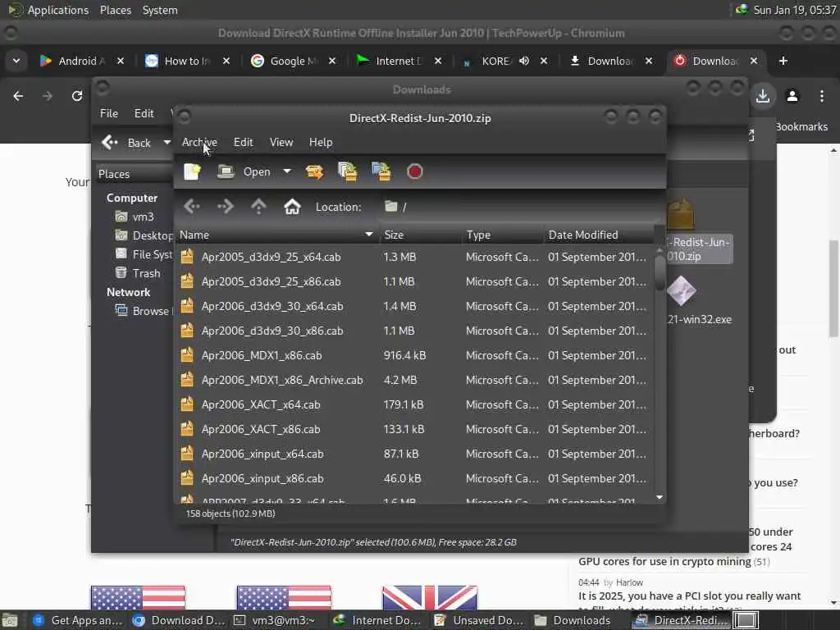Click Back button in Downloads file manager
Screen dimensions: 840x630
pos(127,143)
